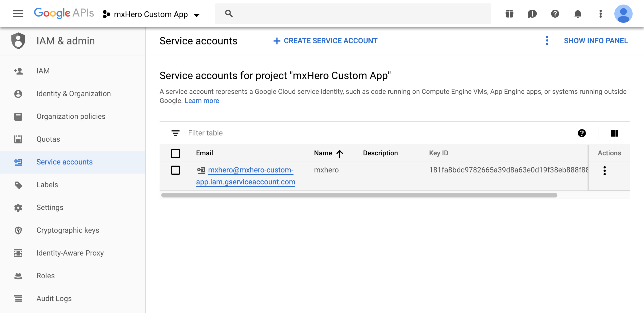
Task: Sort by Email column header
Action: 204,153
